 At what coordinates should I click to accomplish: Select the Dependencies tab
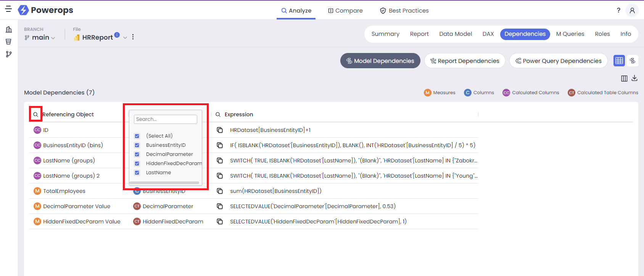(x=525, y=34)
